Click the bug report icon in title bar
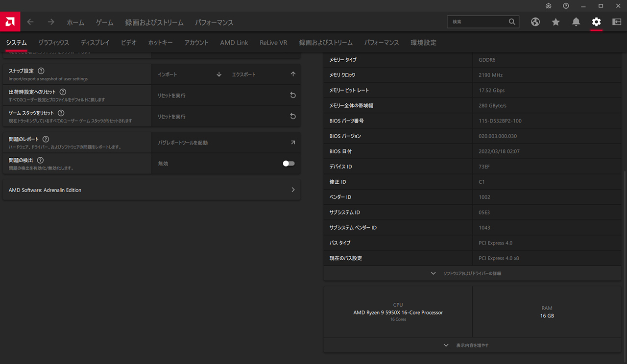627x364 pixels. pyautogui.click(x=548, y=6)
